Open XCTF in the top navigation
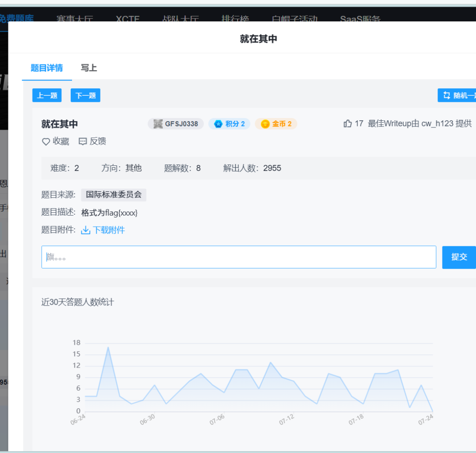The width and height of the screenshot is (476, 453). [x=128, y=20]
